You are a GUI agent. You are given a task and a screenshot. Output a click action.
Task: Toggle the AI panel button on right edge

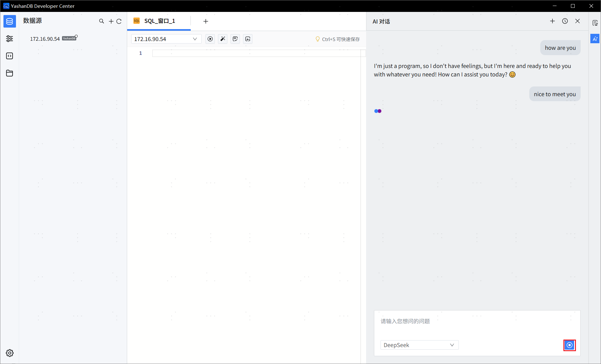click(595, 39)
